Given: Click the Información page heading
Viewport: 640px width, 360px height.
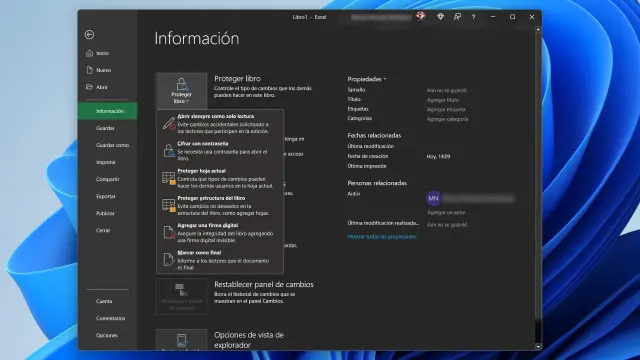Looking at the screenshot, I should point(197,38).
